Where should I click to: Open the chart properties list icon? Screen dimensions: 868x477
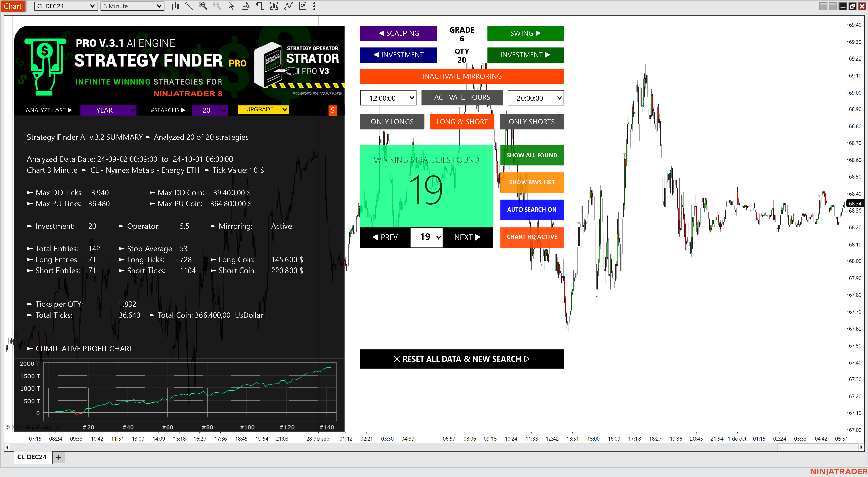coord(317,6)
